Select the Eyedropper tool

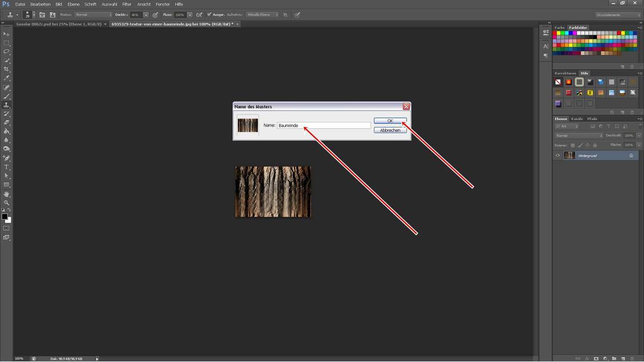point(6,78)
